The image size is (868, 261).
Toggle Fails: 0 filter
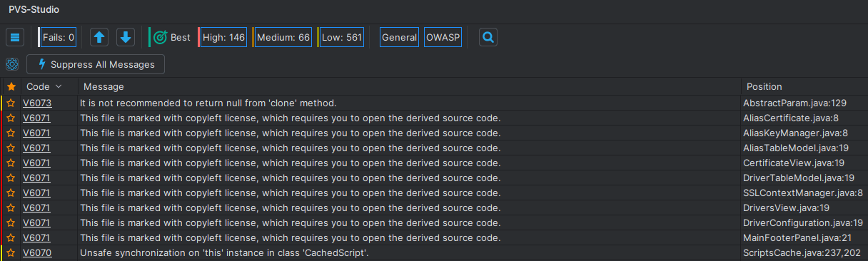pos(59,37)
